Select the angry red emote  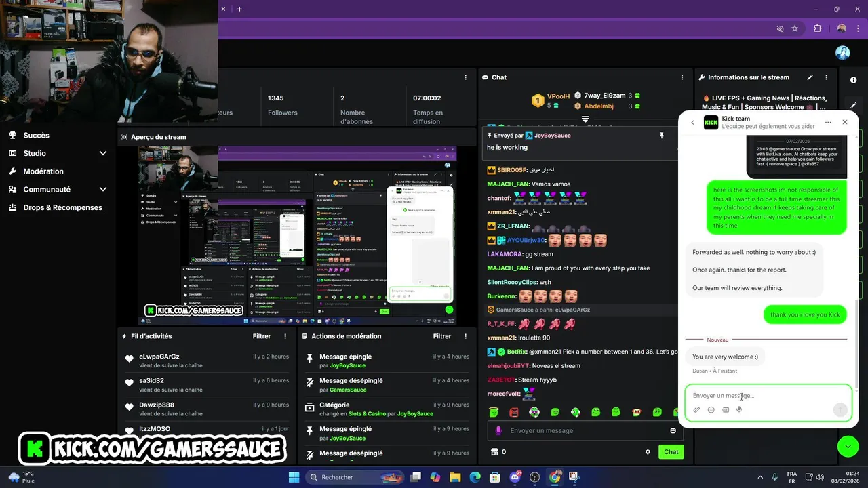(514, 411)
